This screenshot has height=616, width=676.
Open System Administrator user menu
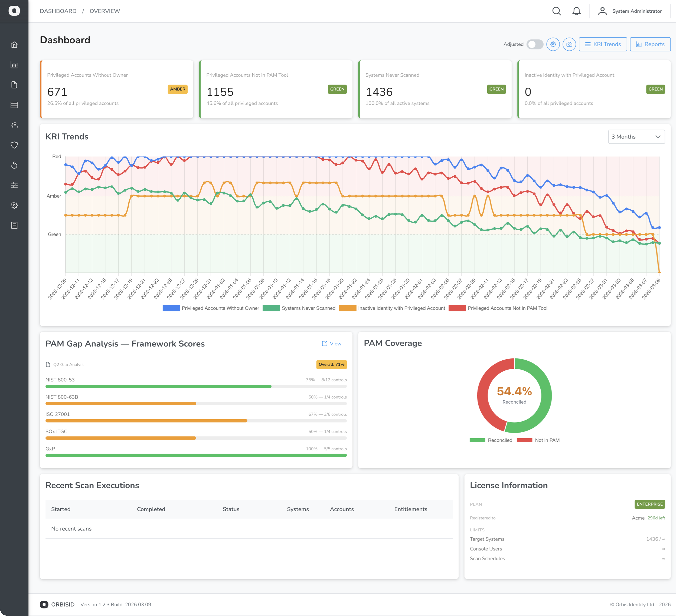tap(630, 11)
